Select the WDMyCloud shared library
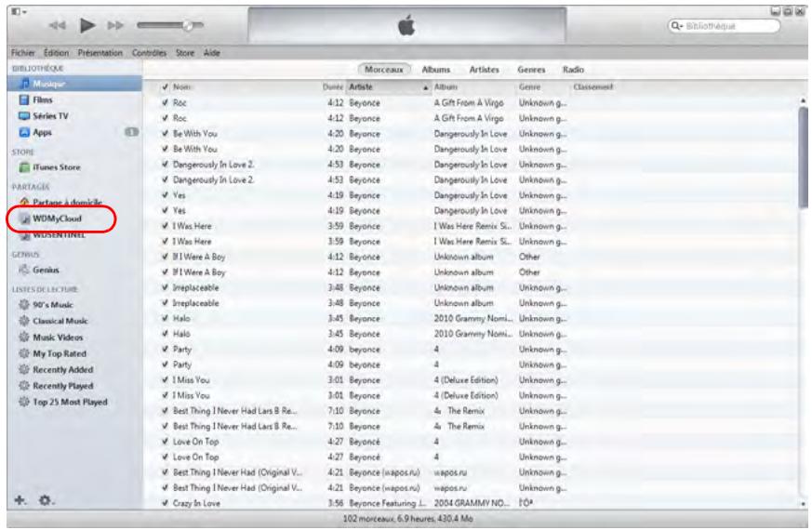The width and height of the screenshot is (812, 530). pyautogui.click(x=57, y=219)
